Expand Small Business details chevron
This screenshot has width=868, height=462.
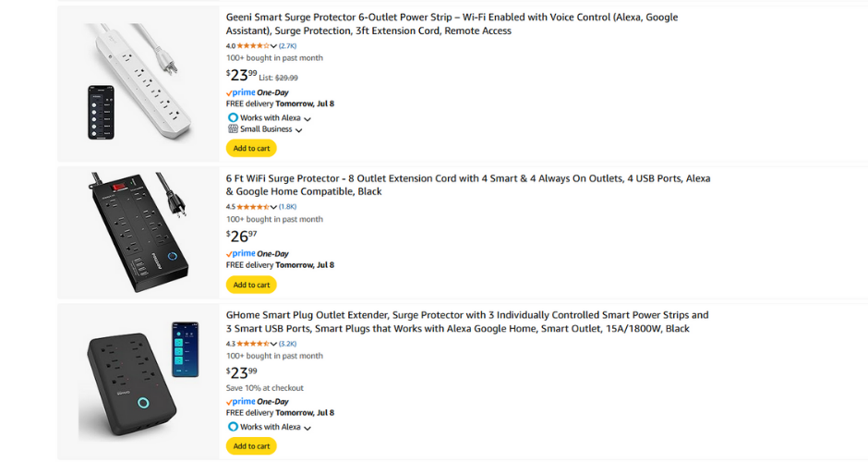pyautogui.click(x=298, y=130)
